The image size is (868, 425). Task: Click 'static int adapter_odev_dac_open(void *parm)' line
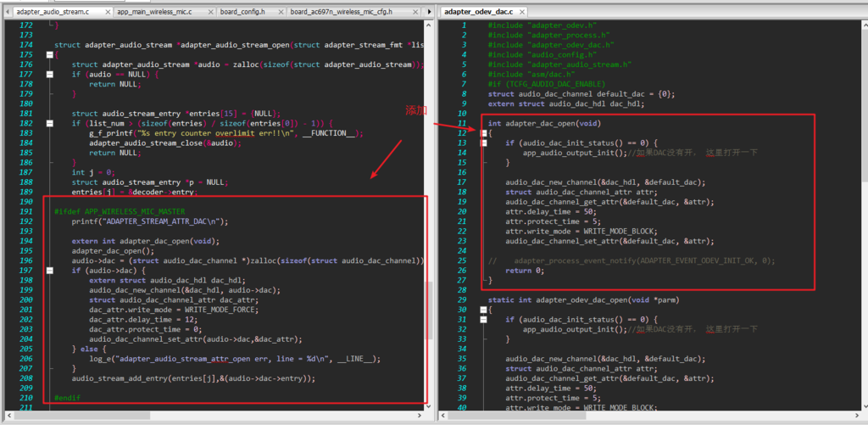coord(583,299)
